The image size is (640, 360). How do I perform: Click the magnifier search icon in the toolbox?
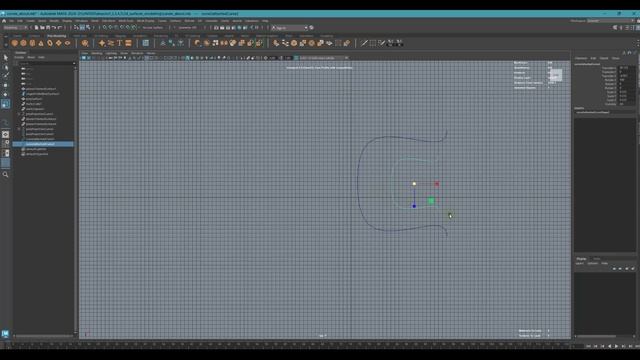pyautogui.click(x=5, y=175)
